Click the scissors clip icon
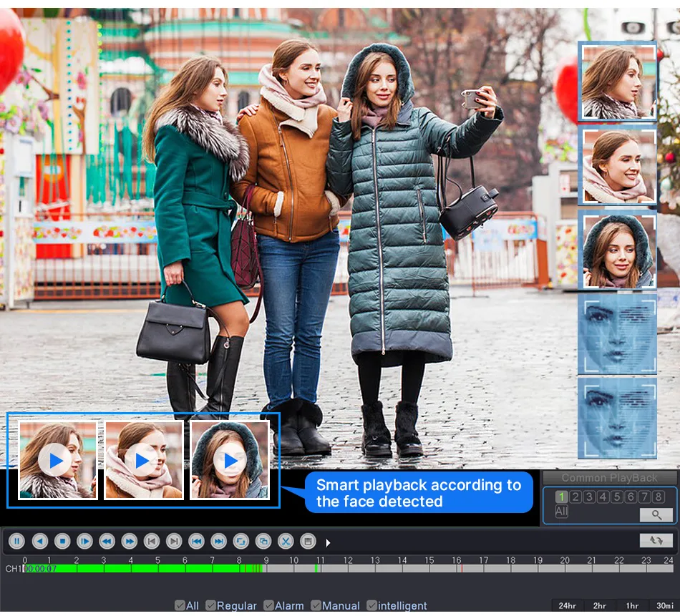 pos(286,541)
